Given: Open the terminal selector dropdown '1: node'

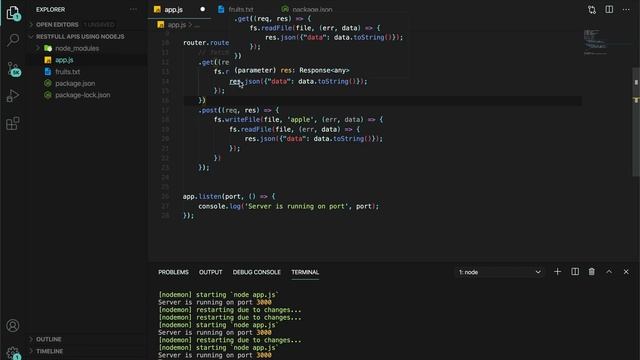Looking at the screenshot, I should coord(500,272).
